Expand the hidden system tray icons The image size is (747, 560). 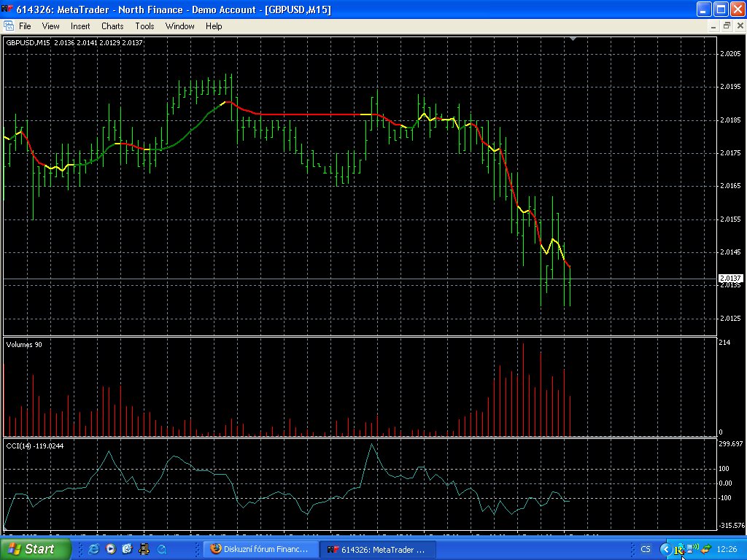pos(665,548)
